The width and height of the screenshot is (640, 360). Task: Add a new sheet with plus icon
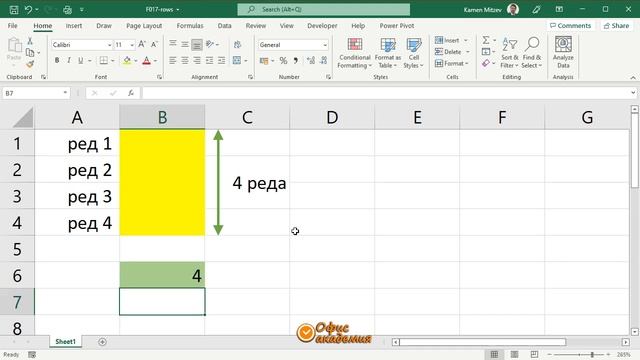102,342
